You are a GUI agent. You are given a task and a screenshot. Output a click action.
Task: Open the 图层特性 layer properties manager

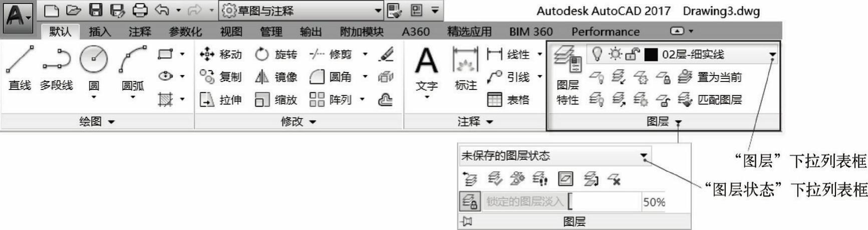tap(568, 75)
